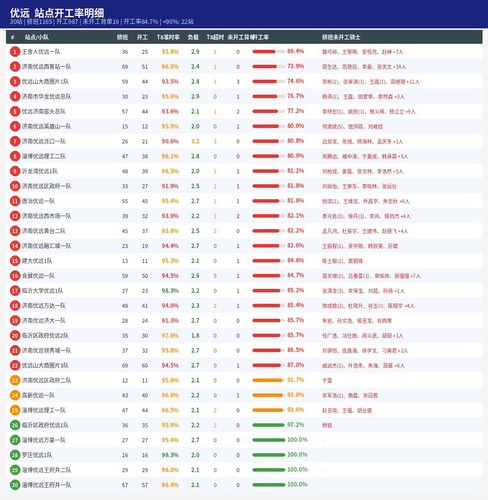Click the 99.3% on-time rate in row 28
Screen dimensions: 488x500
tap(170, 455)
